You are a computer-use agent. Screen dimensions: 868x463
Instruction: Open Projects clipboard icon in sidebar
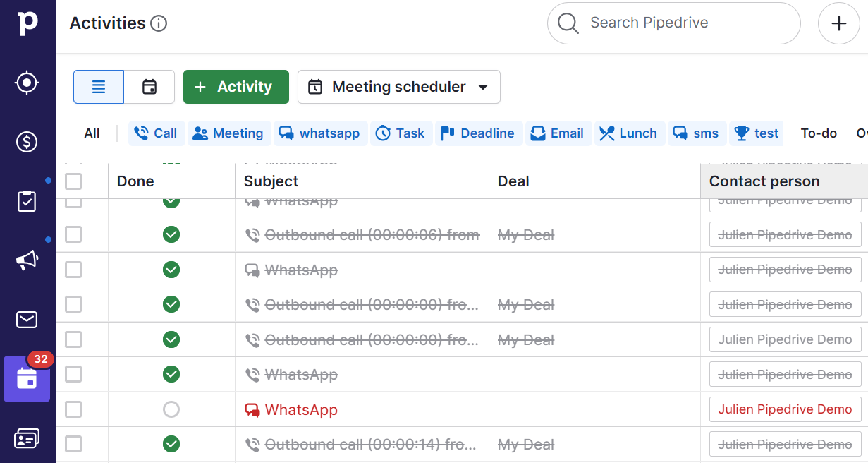[x=27, y=201]
